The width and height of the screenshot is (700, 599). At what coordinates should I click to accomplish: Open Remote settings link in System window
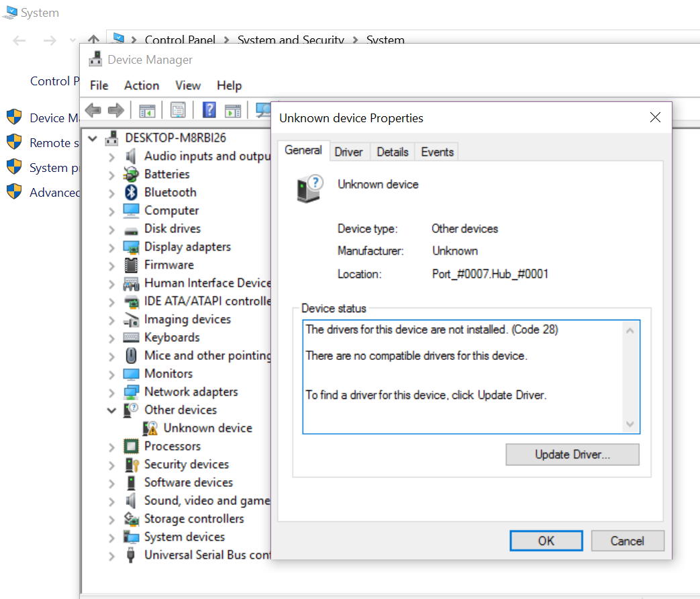(54, 143)
